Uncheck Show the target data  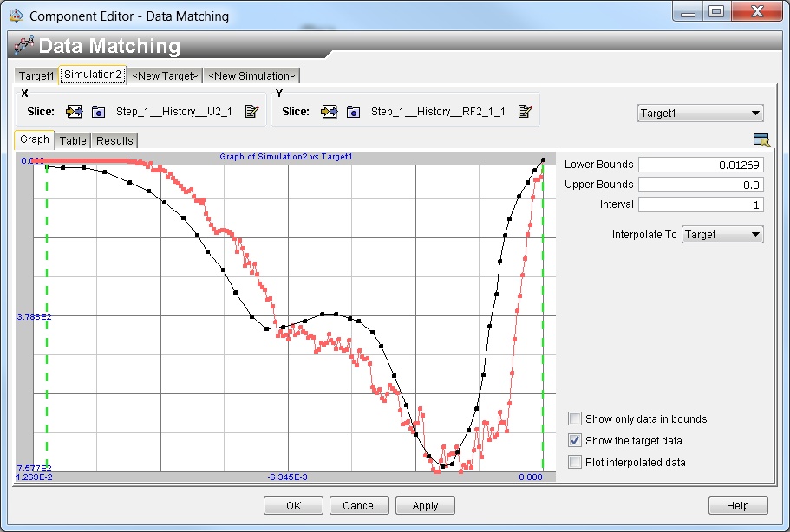click(575, 440)
